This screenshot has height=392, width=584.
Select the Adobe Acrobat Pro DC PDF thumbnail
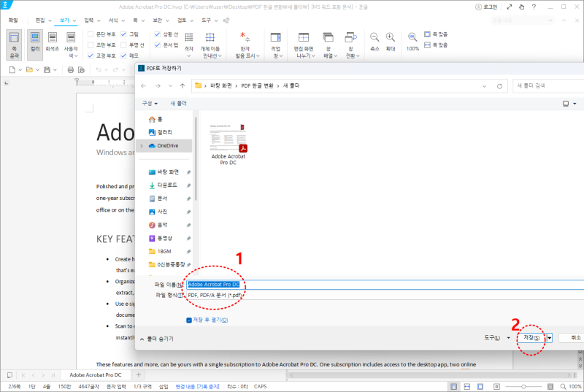pos(228,145)
